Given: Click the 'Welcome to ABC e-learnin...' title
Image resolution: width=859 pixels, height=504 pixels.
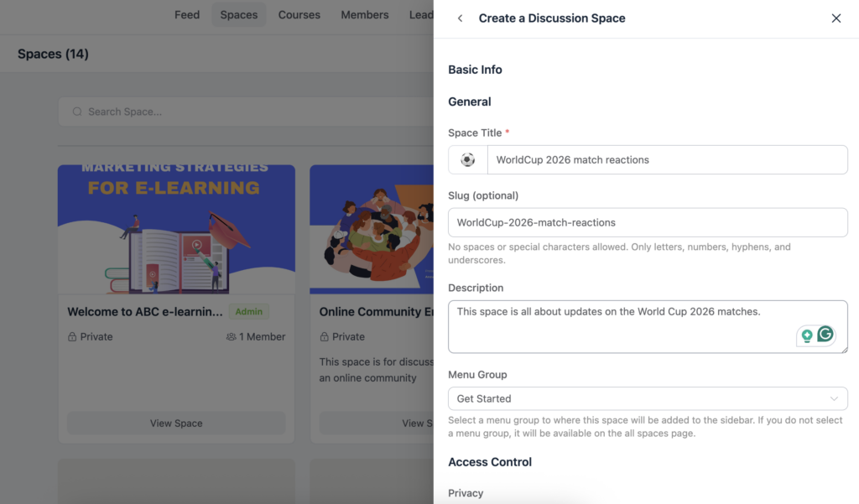Looking at the screenshot, I should pos(145,312).
